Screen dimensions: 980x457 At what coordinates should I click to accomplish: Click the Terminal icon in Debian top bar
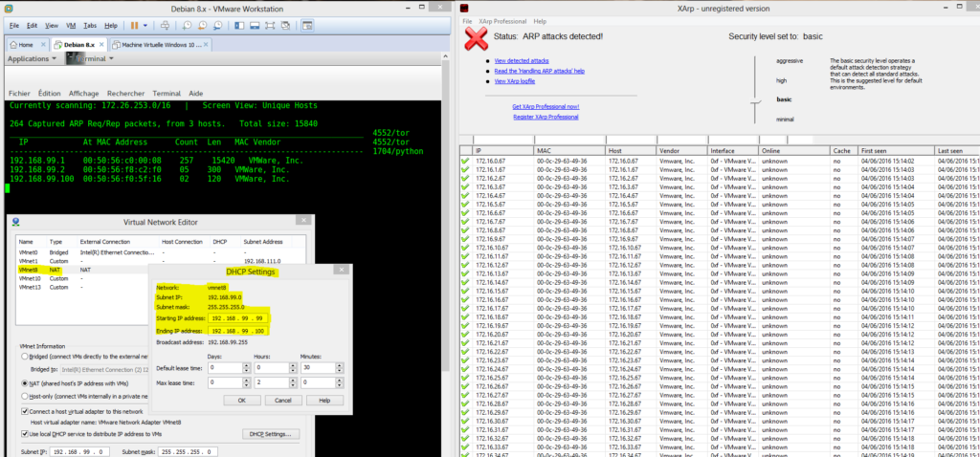(73, 58)
